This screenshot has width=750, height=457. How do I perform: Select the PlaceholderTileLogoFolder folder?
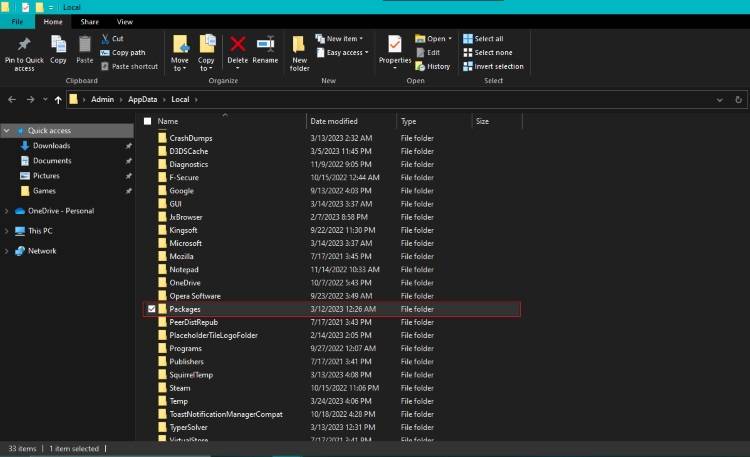(213, 335)
